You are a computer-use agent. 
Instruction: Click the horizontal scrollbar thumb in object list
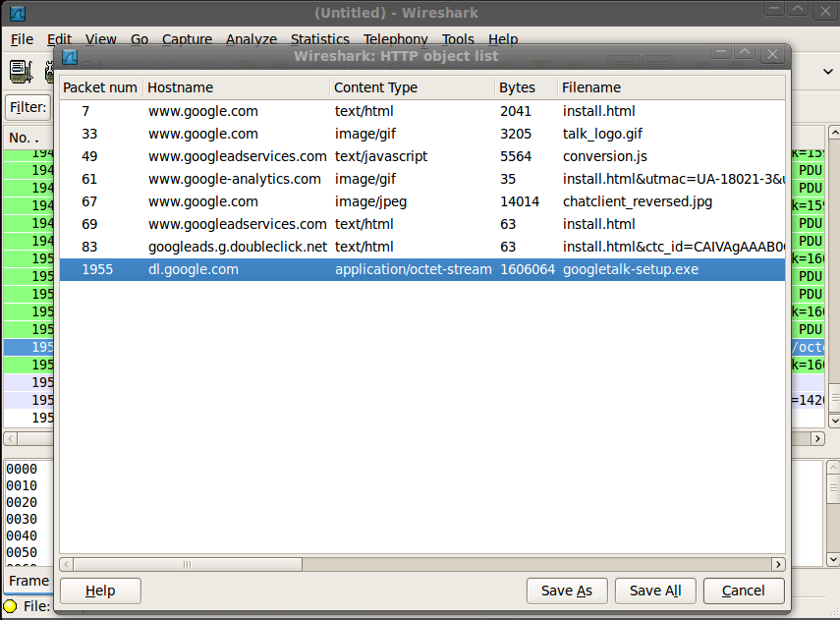click(x=188, y=564)
